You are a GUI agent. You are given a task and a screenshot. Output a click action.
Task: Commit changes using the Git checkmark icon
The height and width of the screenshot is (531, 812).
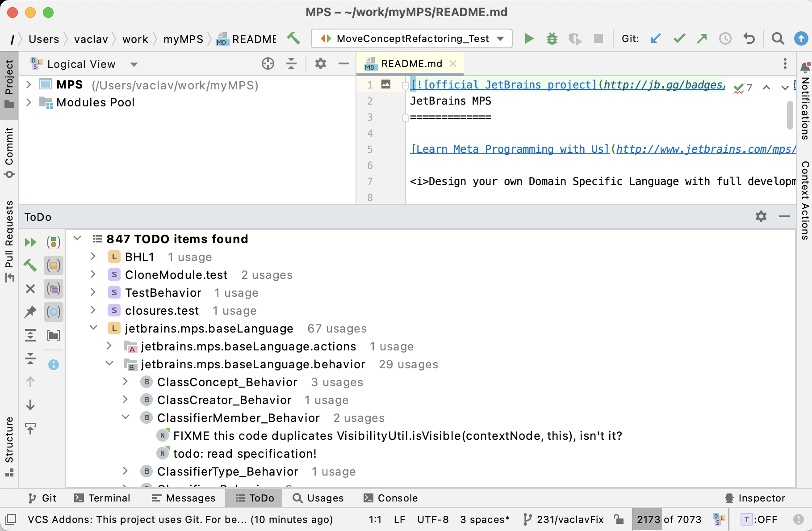[679, 38]
